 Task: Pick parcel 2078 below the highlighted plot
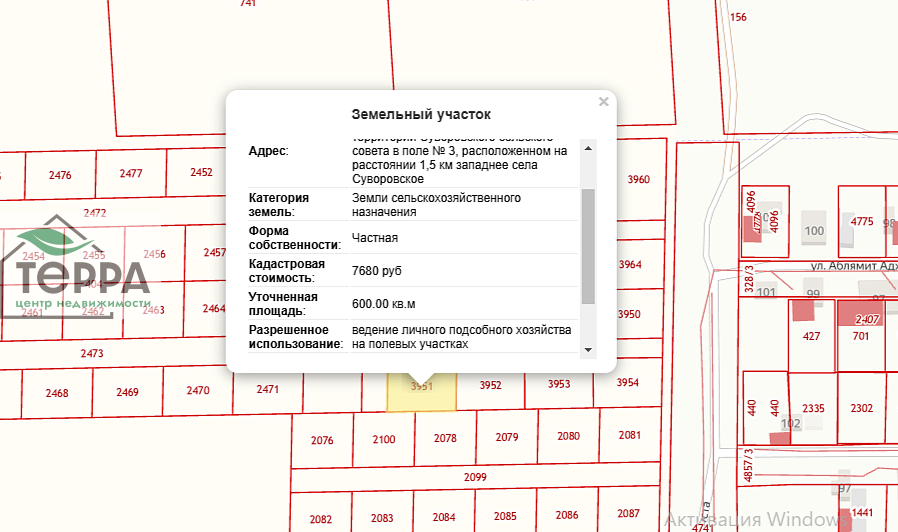click(x=445, y=438)
